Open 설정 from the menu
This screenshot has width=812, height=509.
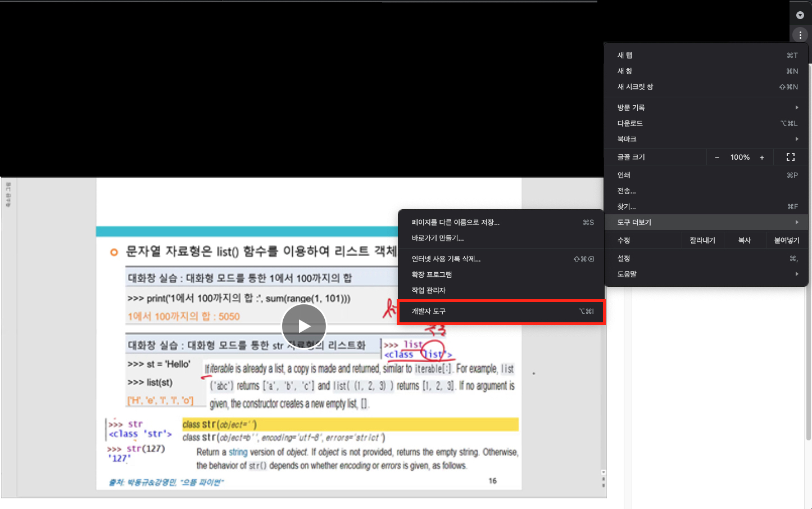tap(706, 258)
